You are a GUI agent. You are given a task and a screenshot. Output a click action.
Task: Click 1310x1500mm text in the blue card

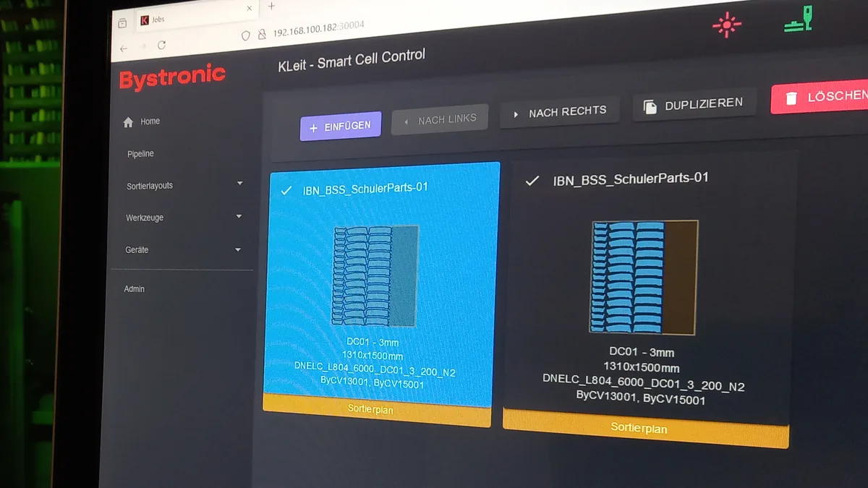[x=373, y=356]
